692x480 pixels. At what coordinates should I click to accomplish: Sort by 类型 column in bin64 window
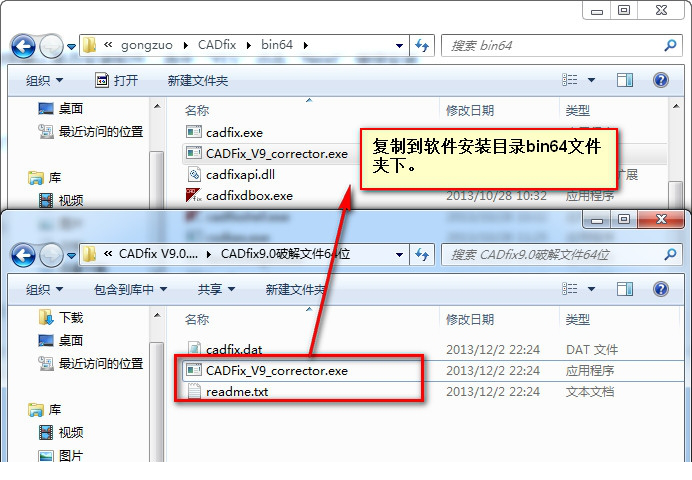pyautogui.click(x=578, y=110)
